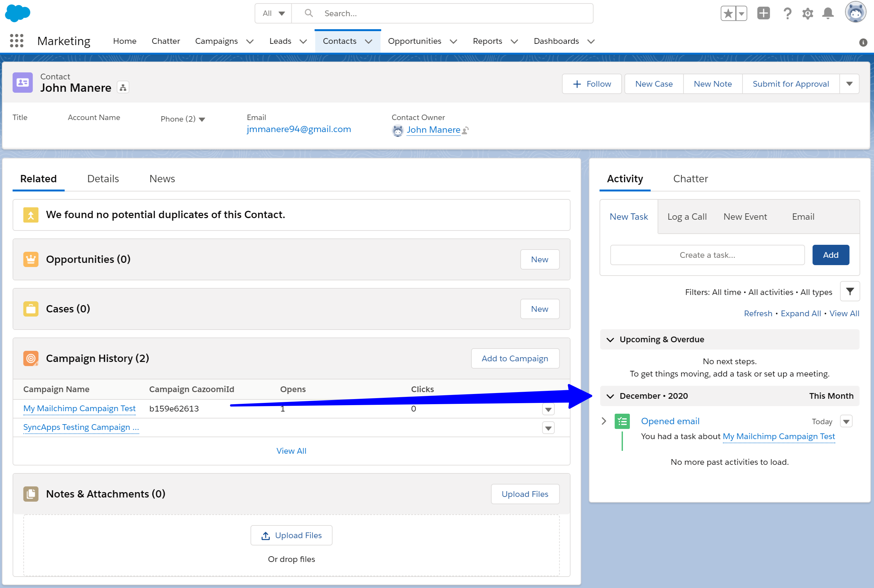The width and height of the screenshot is (874, 588).
Task: Expand the Contacts navigation dropdown
Action: pos(369,41)
